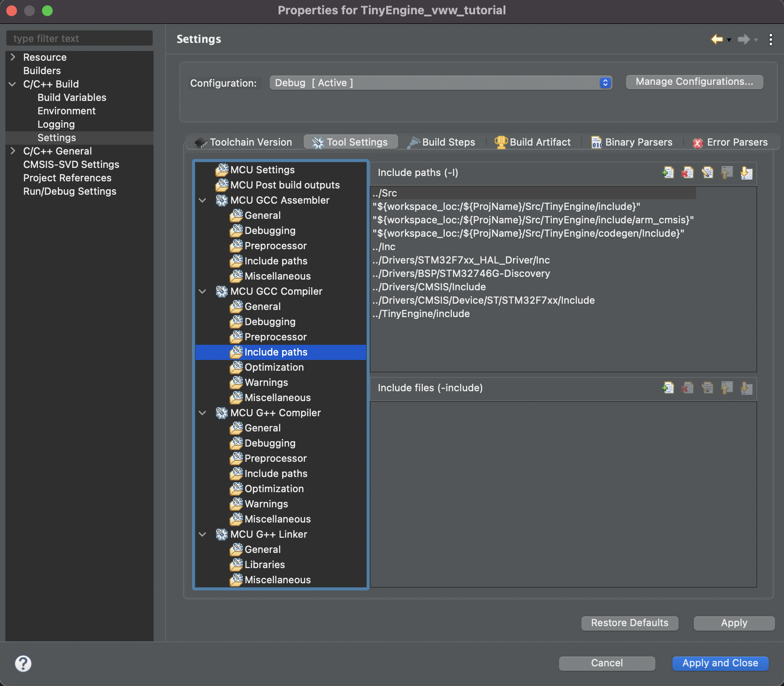This screenshot has height=686, width=784.
Task: Open Environment page
Action: [x=67, y=111]
